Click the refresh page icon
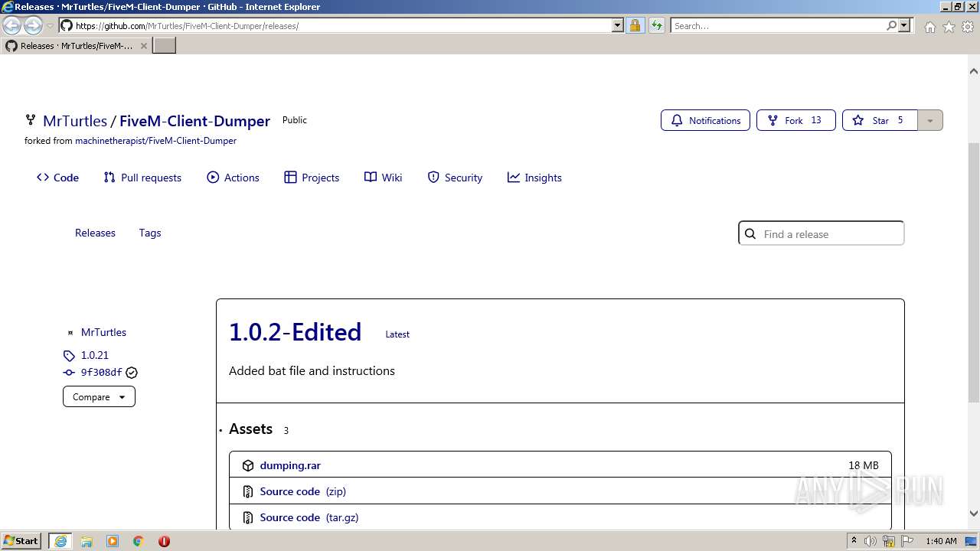This screenshot has height=551, width=980. coord(656,25)
